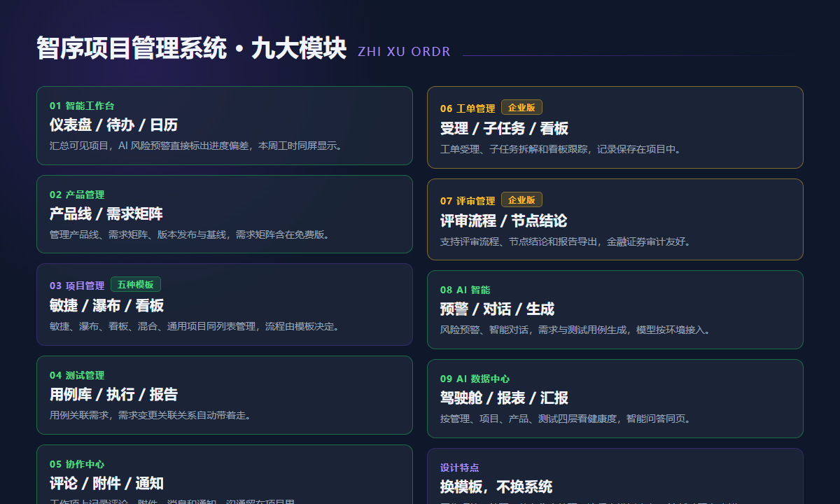Image resolution: width=840 pixels, height=504 pixels.
Task: Click description starting 汇总可见项目
Action: tap(196, 146)
